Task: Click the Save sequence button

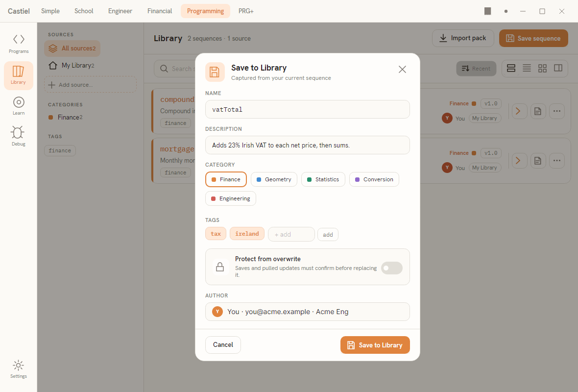Action: [533, 38]
